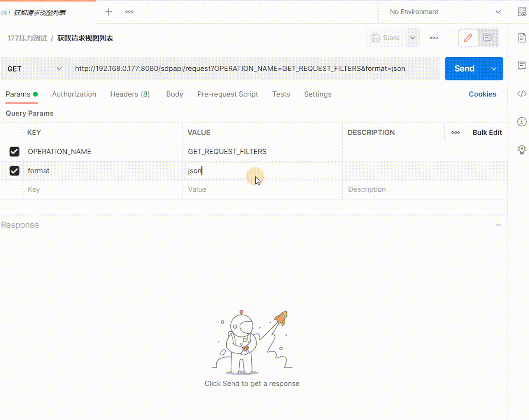This screenshot has height=420, width=529.
Task: Switch to the Headers (8) tab
Action: pos(130,94)
